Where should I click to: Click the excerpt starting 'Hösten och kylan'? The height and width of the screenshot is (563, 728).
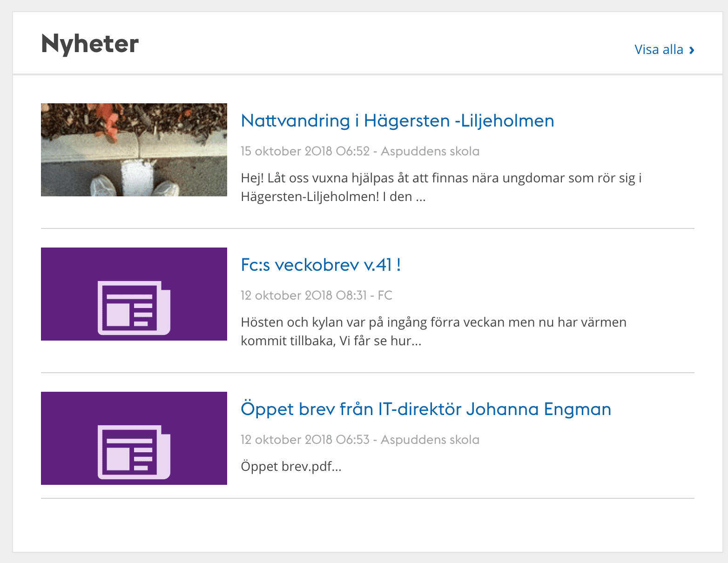pyautogui.click(x=434, y=332)
